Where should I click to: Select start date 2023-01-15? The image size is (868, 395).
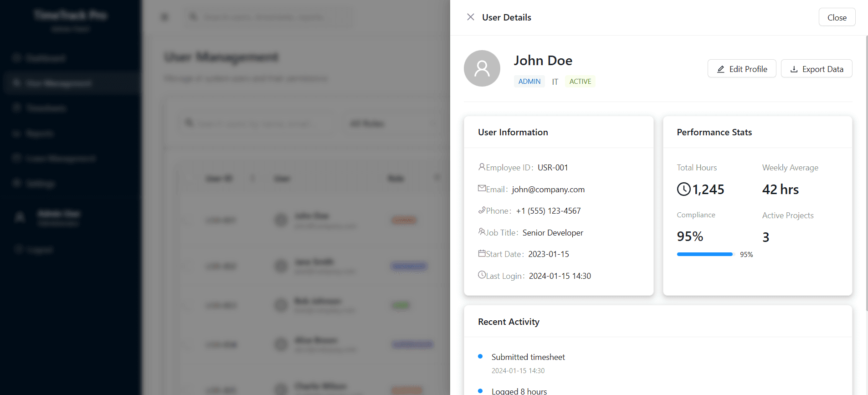pos(549,254)
